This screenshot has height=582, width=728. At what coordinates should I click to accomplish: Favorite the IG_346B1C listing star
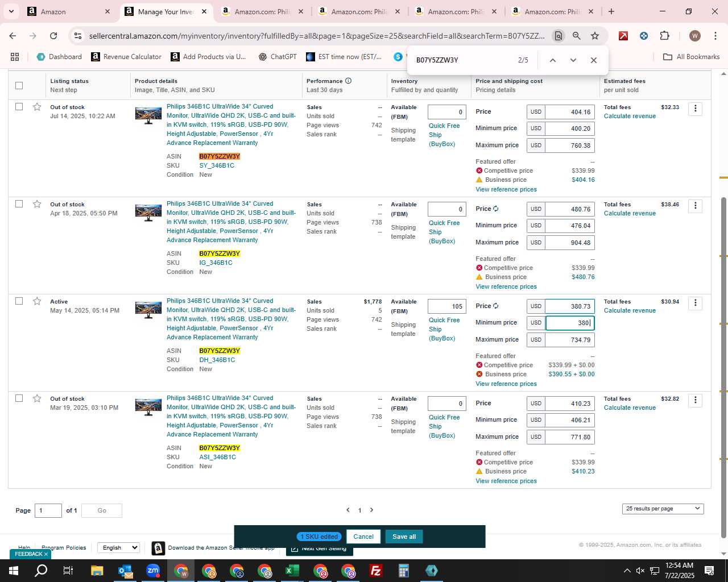coord(37,204)
